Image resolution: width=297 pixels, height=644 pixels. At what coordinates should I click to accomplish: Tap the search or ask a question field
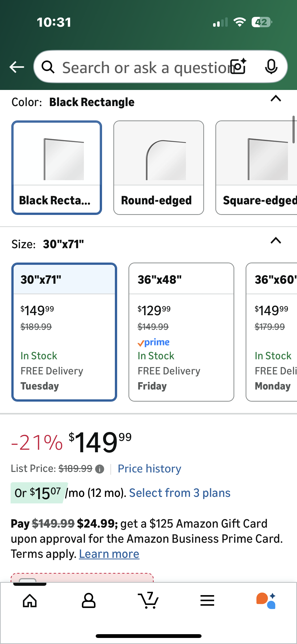click(x=144, y=67)
